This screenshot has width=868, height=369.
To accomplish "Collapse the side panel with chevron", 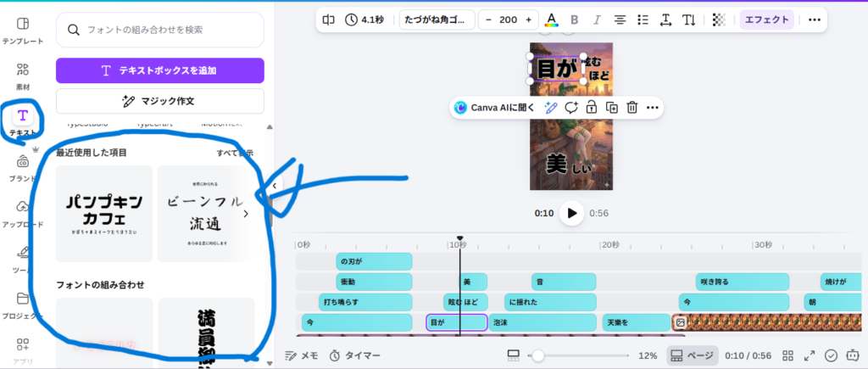I will [274, 186].
